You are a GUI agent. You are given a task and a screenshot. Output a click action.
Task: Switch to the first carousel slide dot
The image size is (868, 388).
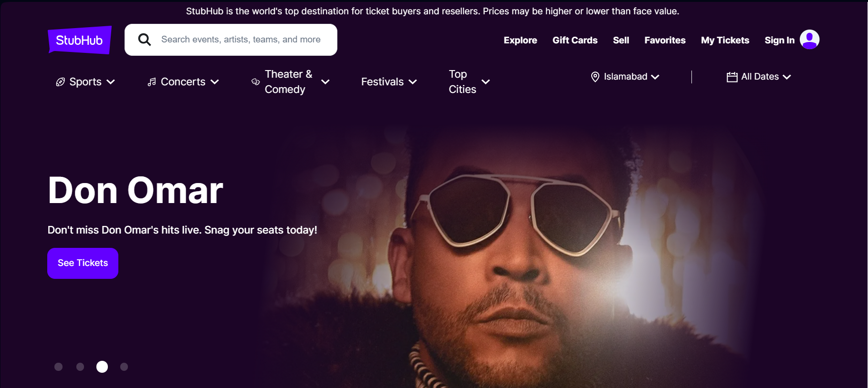coord(59,367)
